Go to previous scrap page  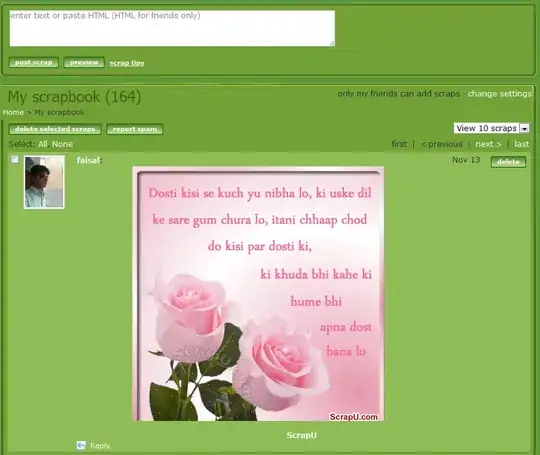coord(442,144)
